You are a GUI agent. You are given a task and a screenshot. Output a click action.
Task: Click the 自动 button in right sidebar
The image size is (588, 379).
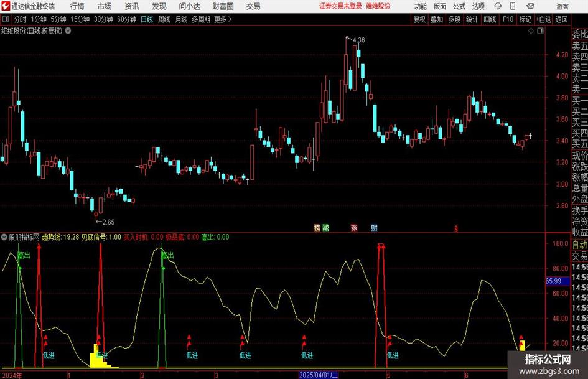[579, 245]
